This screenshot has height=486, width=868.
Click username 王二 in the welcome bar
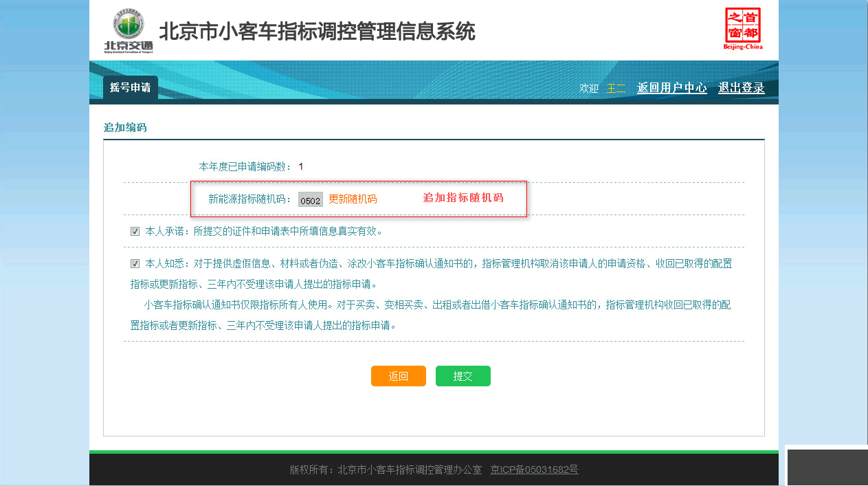click(x=617, y=88)
